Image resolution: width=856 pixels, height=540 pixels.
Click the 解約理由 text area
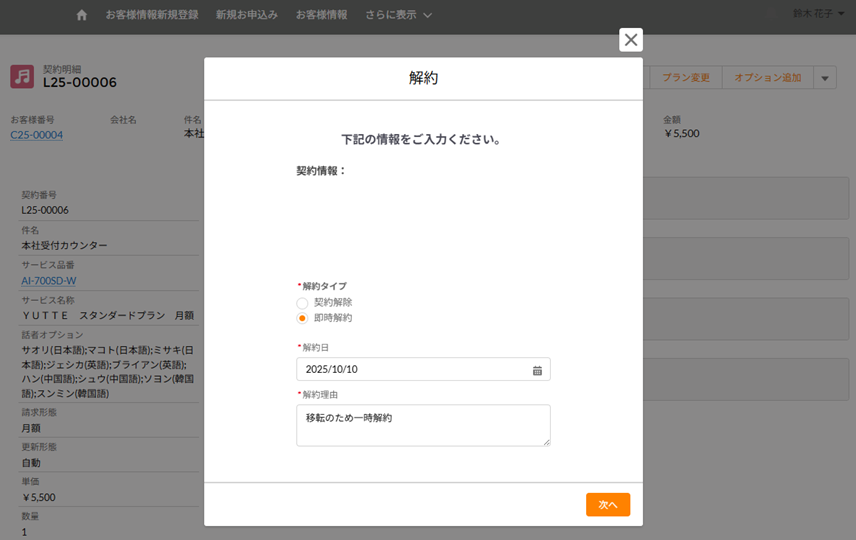[422, 425]
